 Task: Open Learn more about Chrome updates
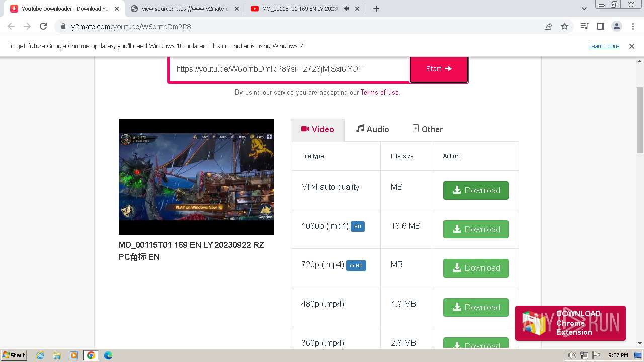[604, 46]
